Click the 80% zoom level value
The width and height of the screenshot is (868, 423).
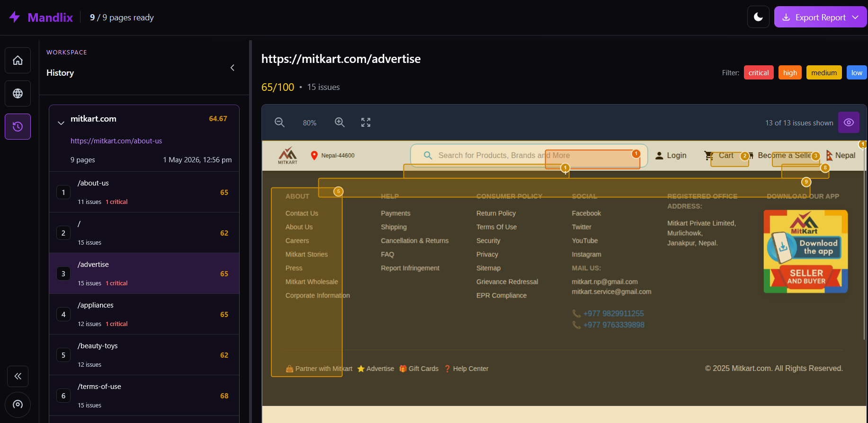310,123
